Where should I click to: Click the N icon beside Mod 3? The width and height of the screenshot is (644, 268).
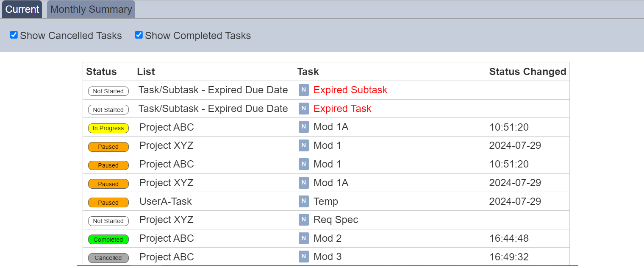click(303, 257)
